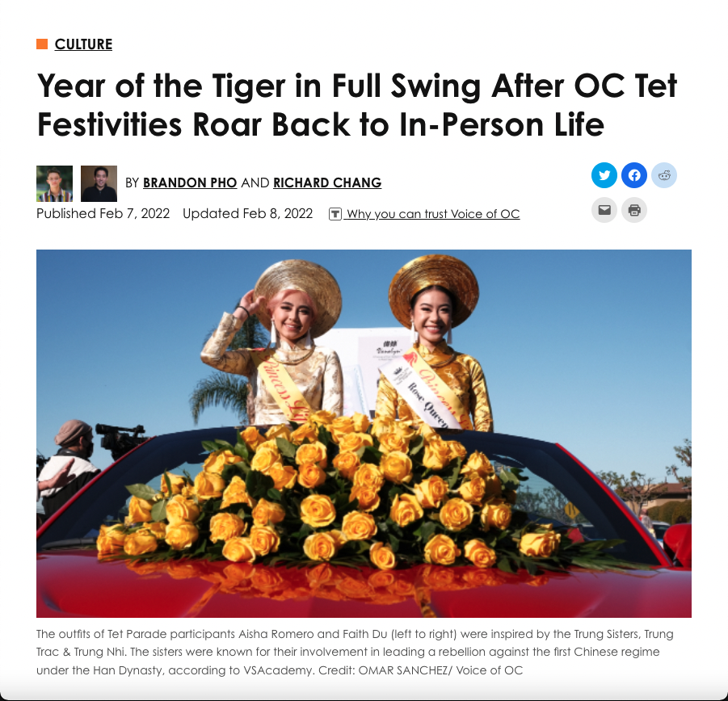Click the photo caption about Trung Sisters

point(356,652)
